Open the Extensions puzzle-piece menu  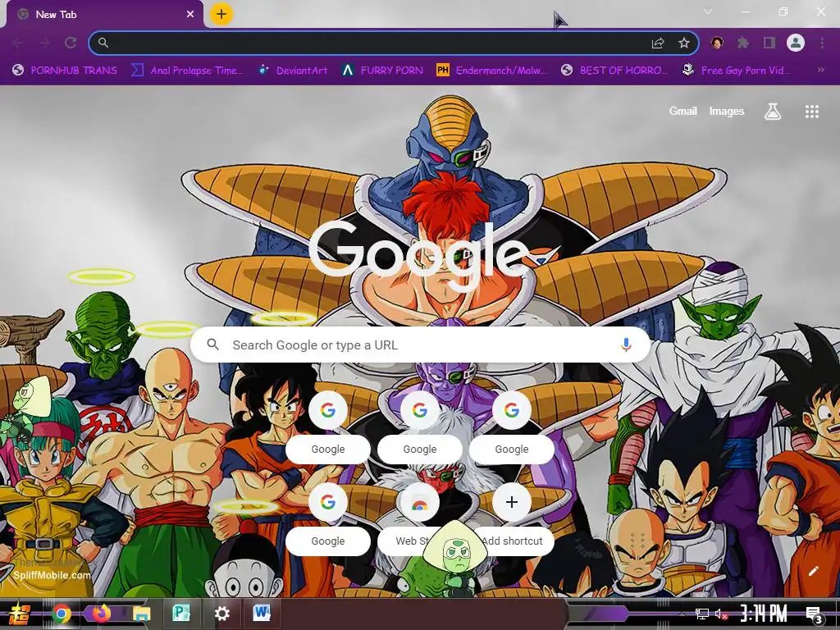coord(743,43)
